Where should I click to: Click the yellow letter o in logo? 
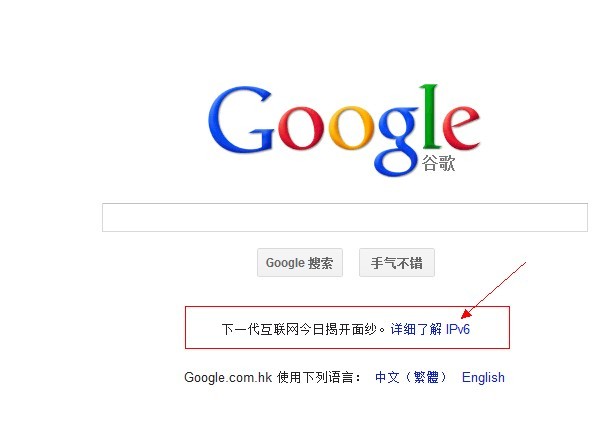352,128
